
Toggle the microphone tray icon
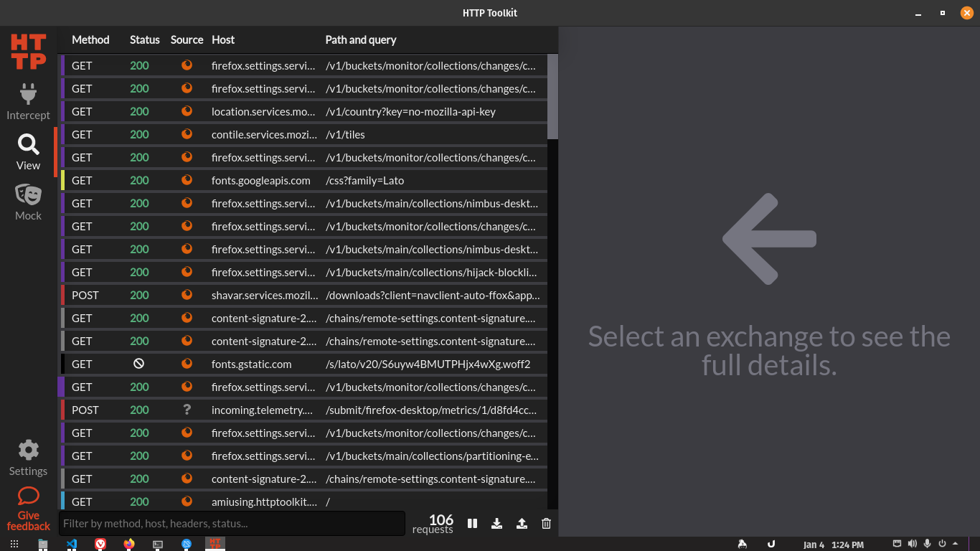click(926, 543)
